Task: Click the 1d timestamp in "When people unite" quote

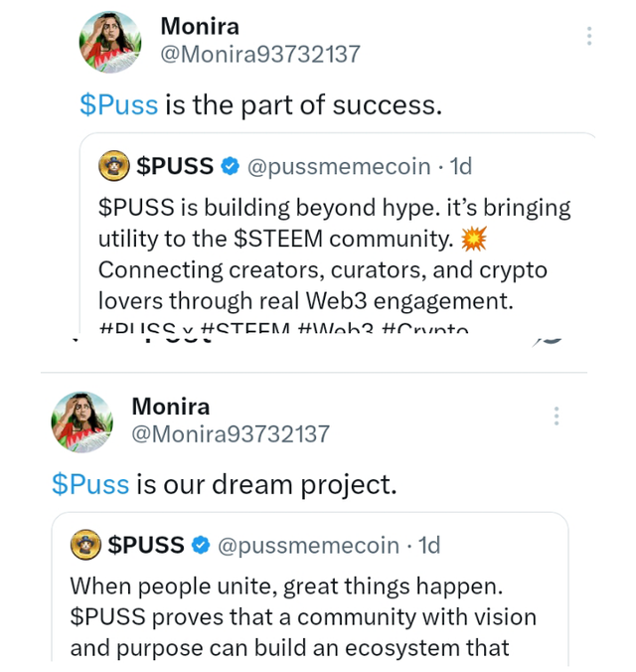Action: click(429, 545)
